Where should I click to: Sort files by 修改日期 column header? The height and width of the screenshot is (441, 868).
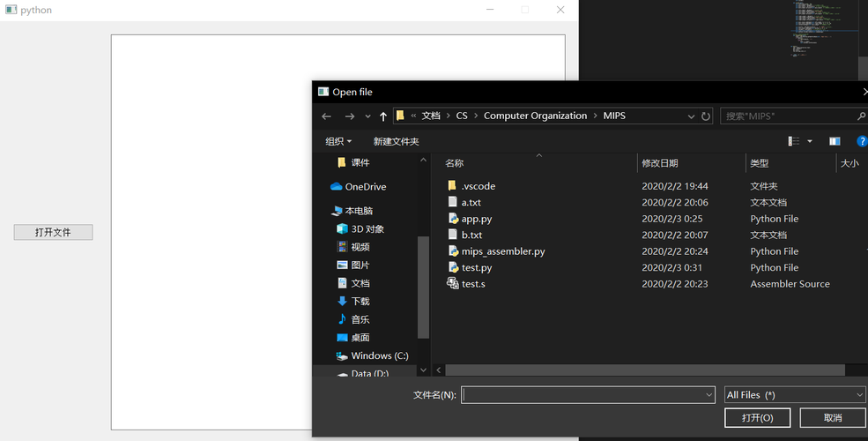(x=660, y=163)
